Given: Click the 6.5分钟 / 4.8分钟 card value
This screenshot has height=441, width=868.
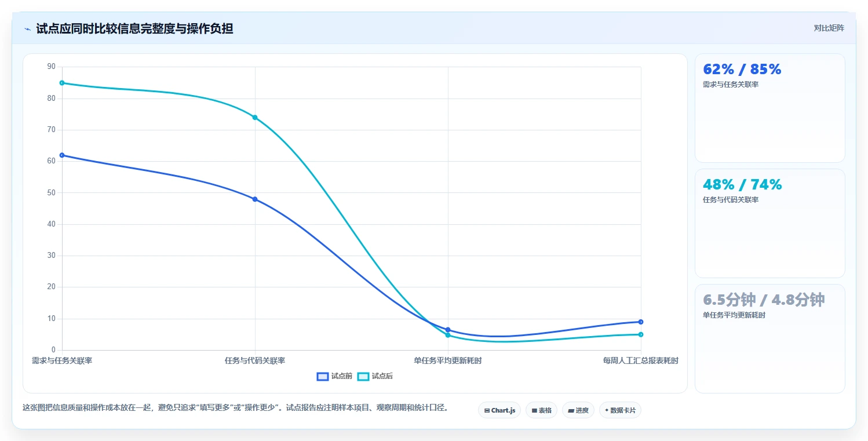Looking at the screenshot, I should (x=764, y=300).
